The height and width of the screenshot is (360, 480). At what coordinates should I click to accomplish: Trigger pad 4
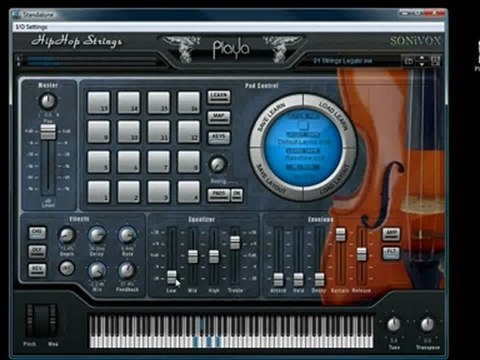[x=189, y=192]
